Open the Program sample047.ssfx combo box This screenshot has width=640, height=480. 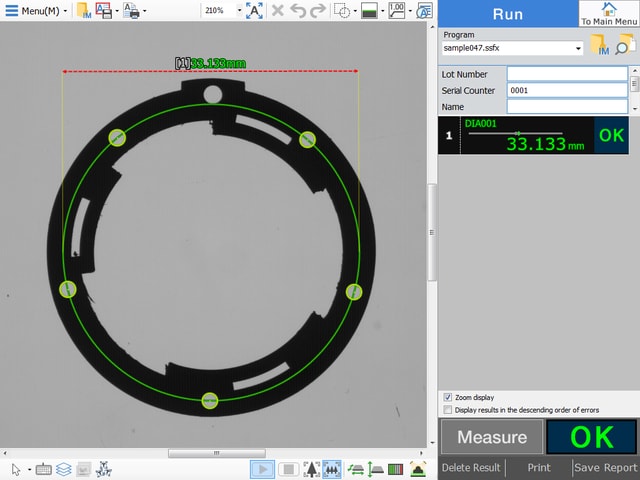(x=512, y=48)
